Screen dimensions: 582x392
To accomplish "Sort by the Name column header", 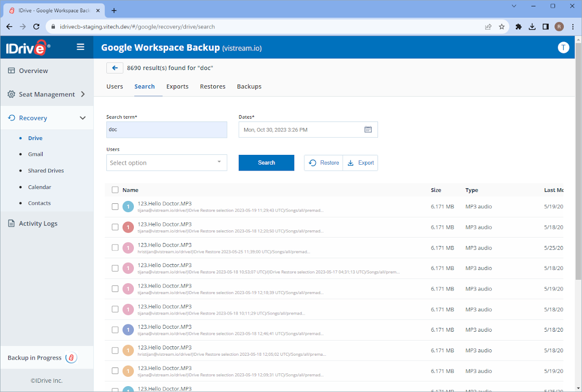I will [130, 190].
